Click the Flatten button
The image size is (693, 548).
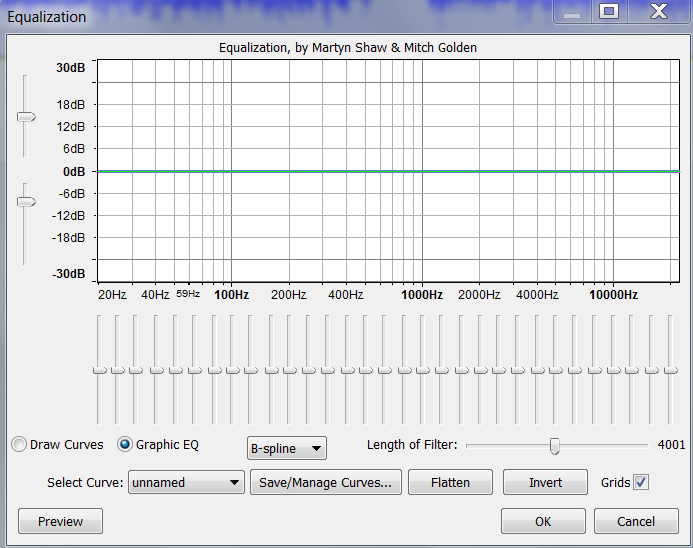450,482
